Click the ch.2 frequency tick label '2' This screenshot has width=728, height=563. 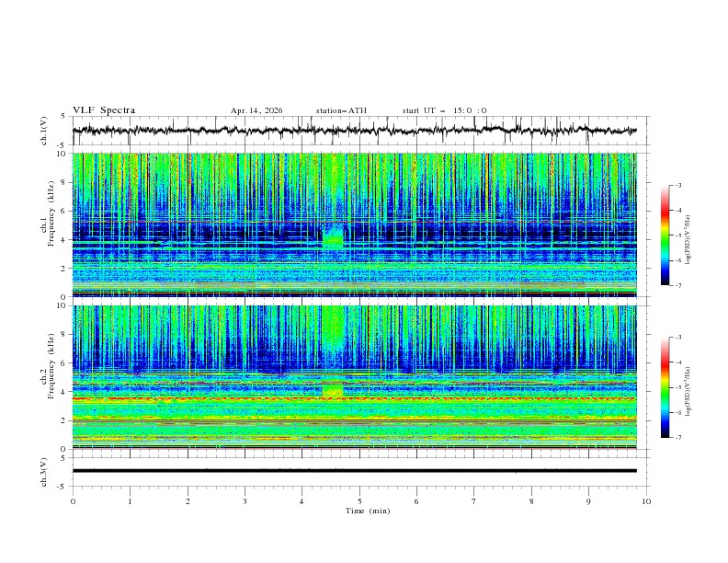point(64,420)
